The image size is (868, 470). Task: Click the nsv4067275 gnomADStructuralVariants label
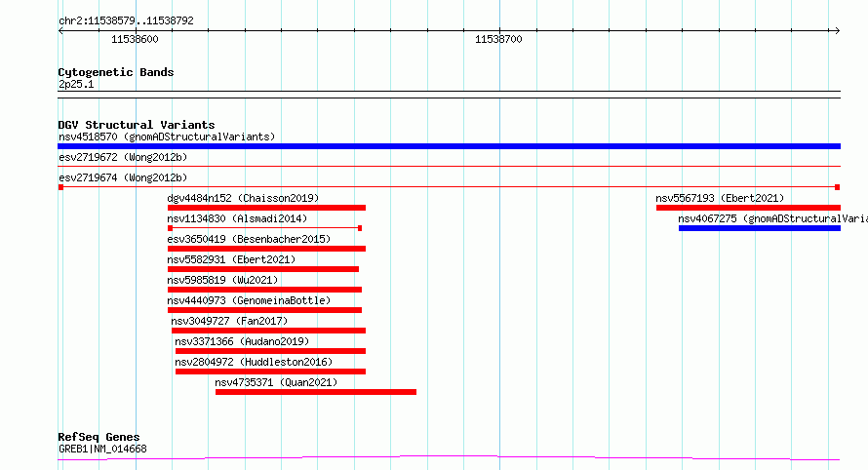[772, 218]
